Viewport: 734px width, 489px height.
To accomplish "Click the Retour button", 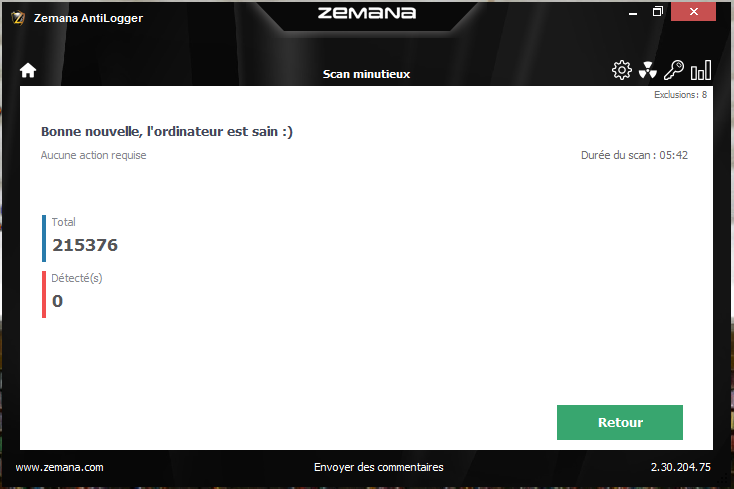I will tap(620, 422).
